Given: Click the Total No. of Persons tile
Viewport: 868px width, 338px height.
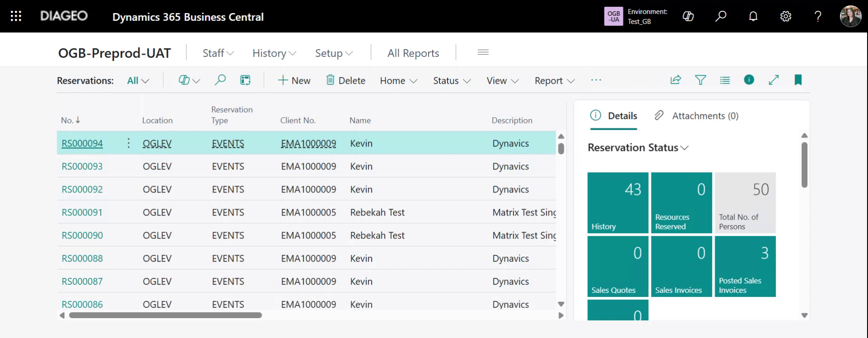Looking at the screenshot, I should 745,202.
